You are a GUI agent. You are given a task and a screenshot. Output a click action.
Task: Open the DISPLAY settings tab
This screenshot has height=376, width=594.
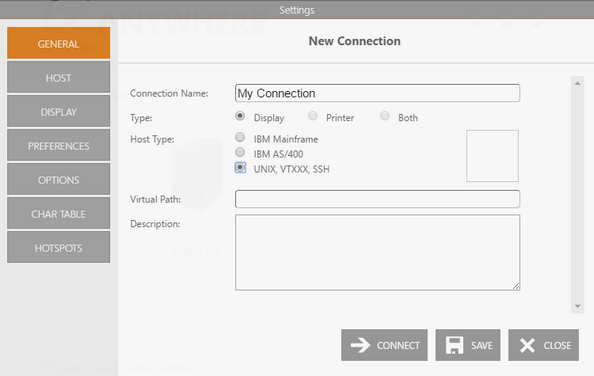[x=58, y=111]
